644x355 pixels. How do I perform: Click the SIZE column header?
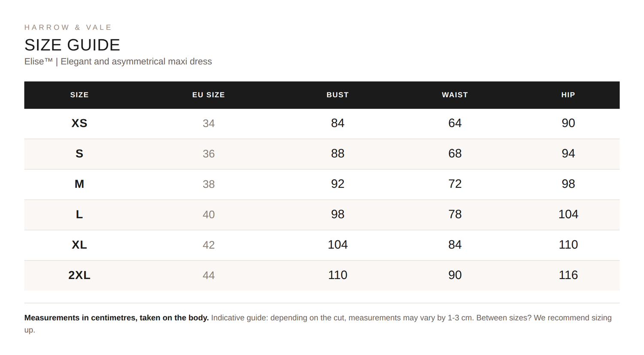pyautogui.click(x=79, y=95)
